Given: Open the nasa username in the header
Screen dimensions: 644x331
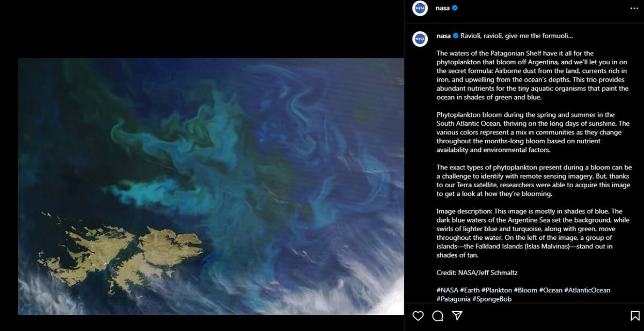Looking at the screenshot, I should coord(442,9).
